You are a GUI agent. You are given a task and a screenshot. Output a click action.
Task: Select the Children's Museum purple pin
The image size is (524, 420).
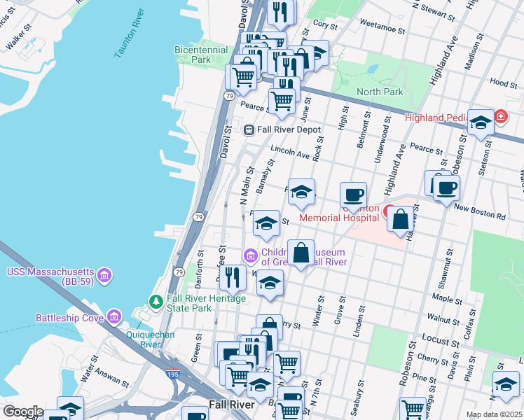pos(251,256)
